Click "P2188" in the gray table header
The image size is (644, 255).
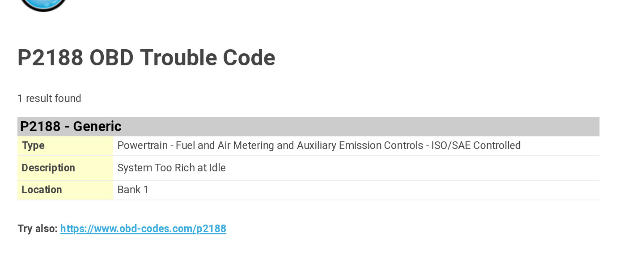point(40,127)
